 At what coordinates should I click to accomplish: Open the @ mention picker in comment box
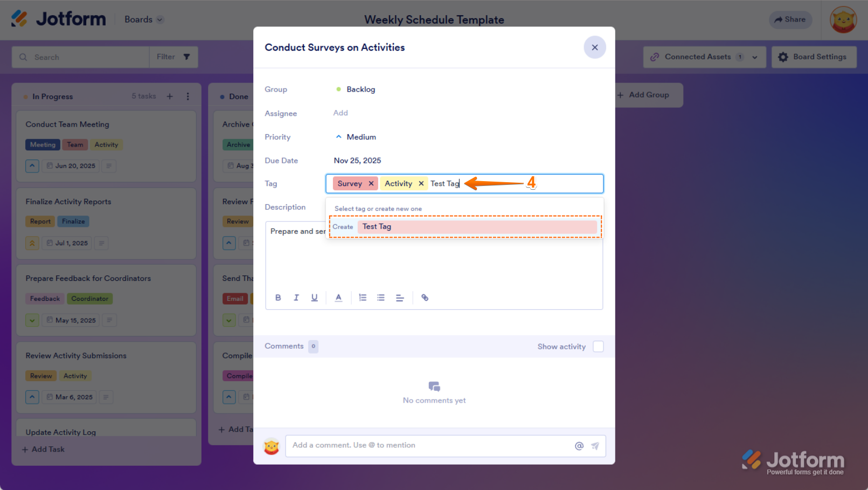tap(579, 445)
